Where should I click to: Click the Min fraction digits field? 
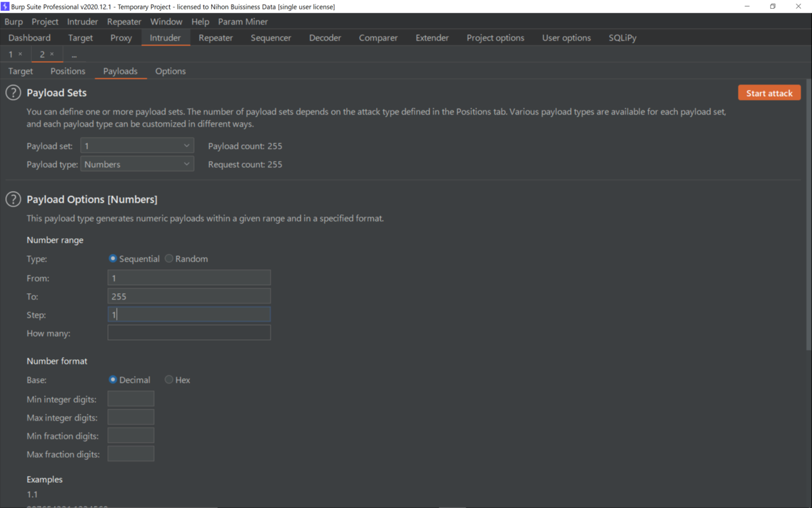(131, 436)
